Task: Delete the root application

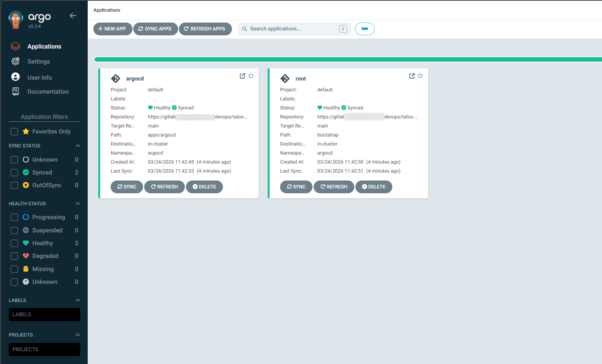Action: tap(374, 187)
